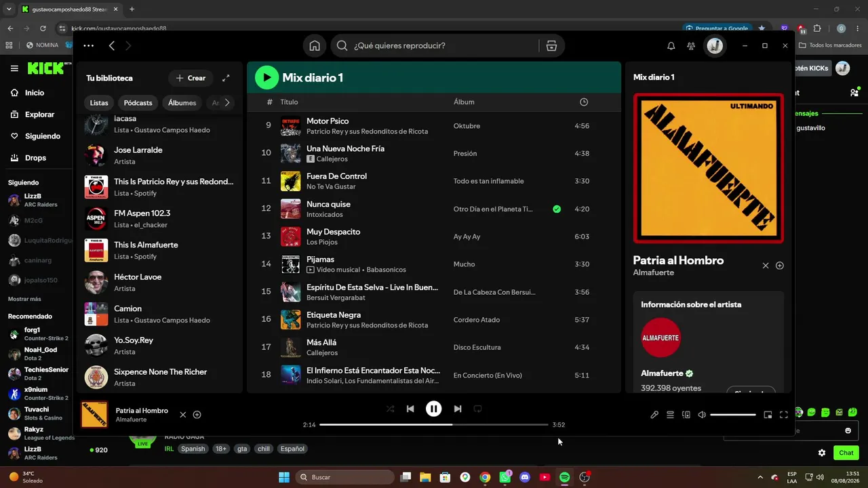Open Kick chat settings gear

click(x=822, y=453)
